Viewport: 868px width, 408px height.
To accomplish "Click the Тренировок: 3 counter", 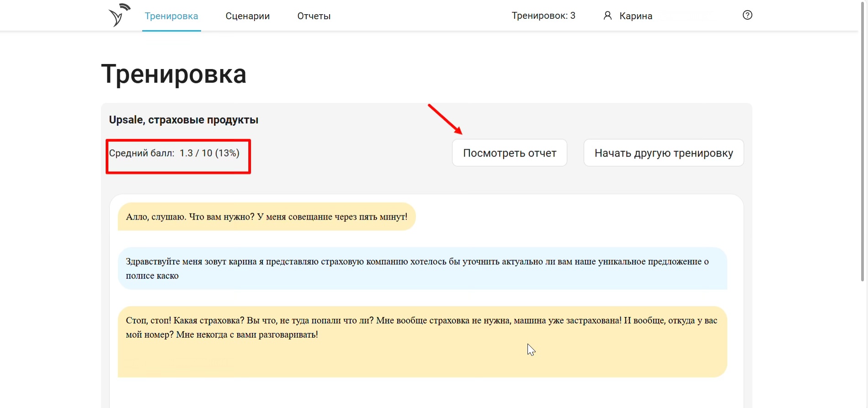I will coord(543,16).
